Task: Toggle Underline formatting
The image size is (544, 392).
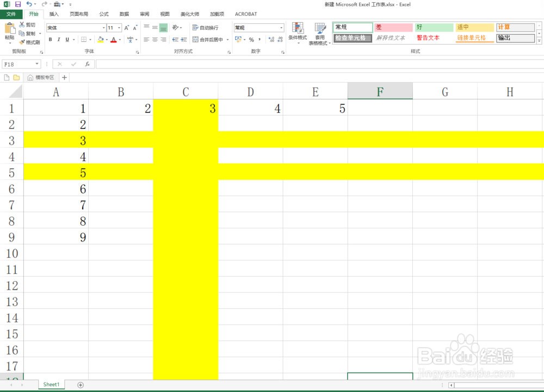Action: (67, 40)
